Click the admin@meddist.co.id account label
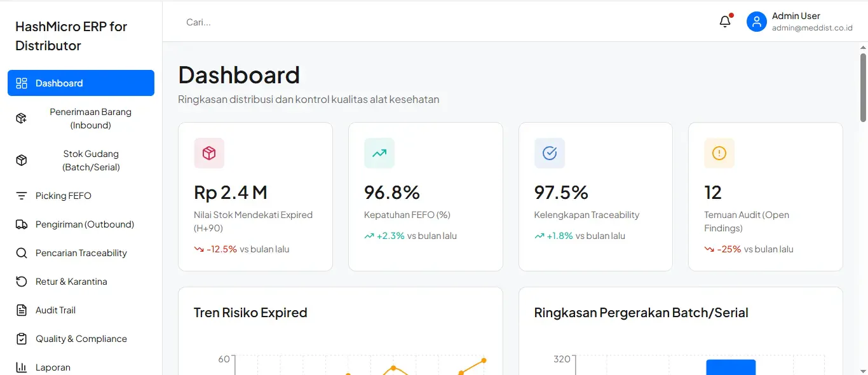The height and width of the screenshot is (375, 868). pyautogui.click(x=812, y=28)
